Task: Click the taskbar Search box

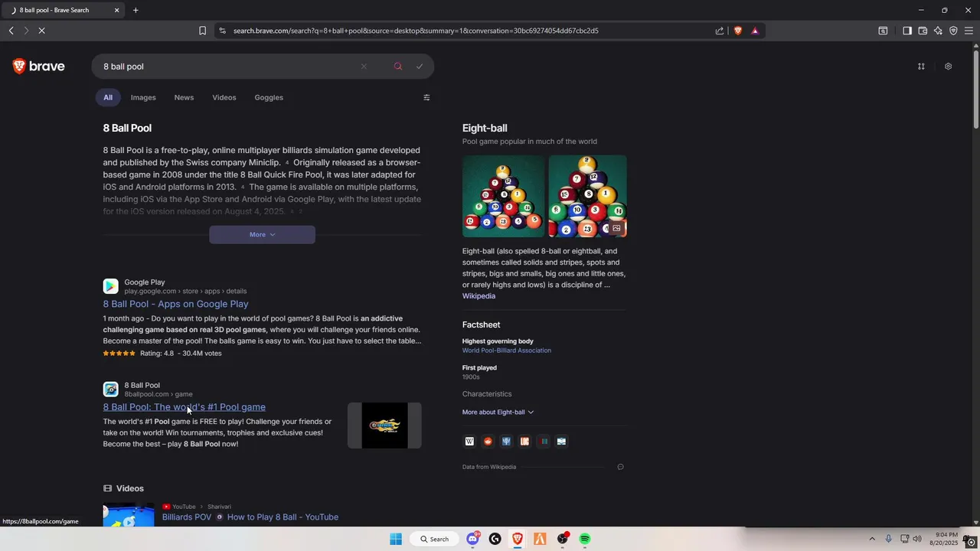Action: click(x=434, y=539)
